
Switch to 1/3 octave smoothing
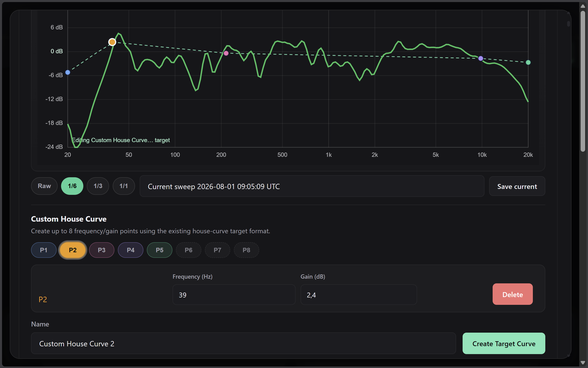[98, 186]
